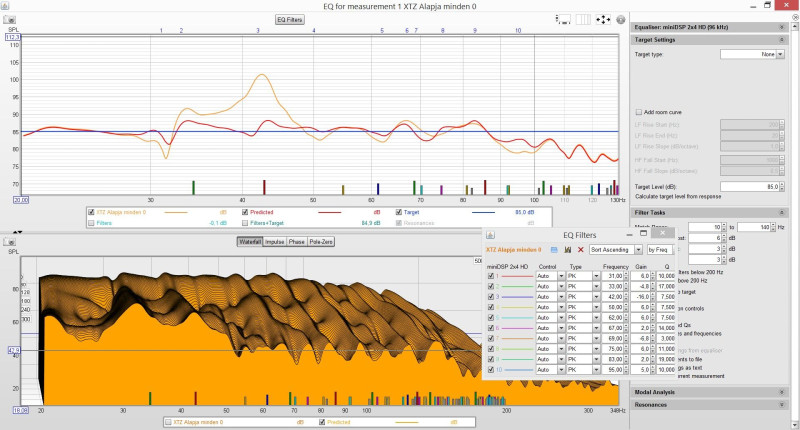The image size is (800, 430).
Task: Uncheck filter 10 checkbox in EQ Filters
Action: pyautogui.click(x=491, y=369)
